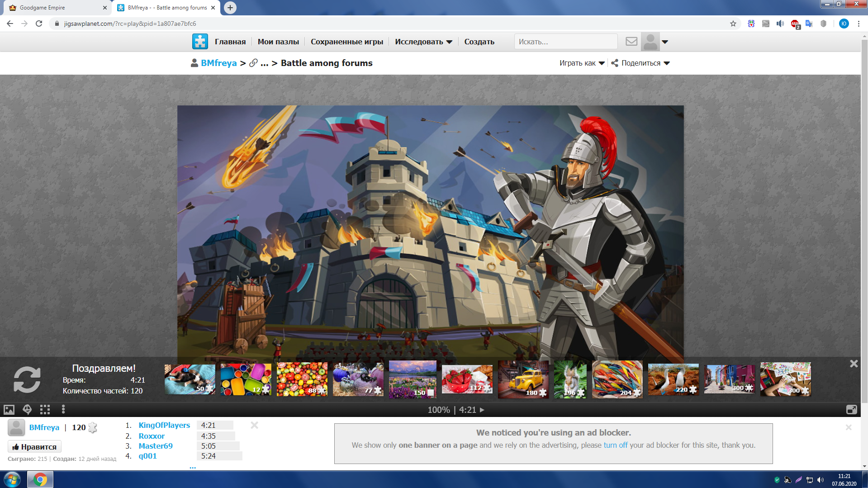Open Chrome's three-dot menu

point(859,24)
